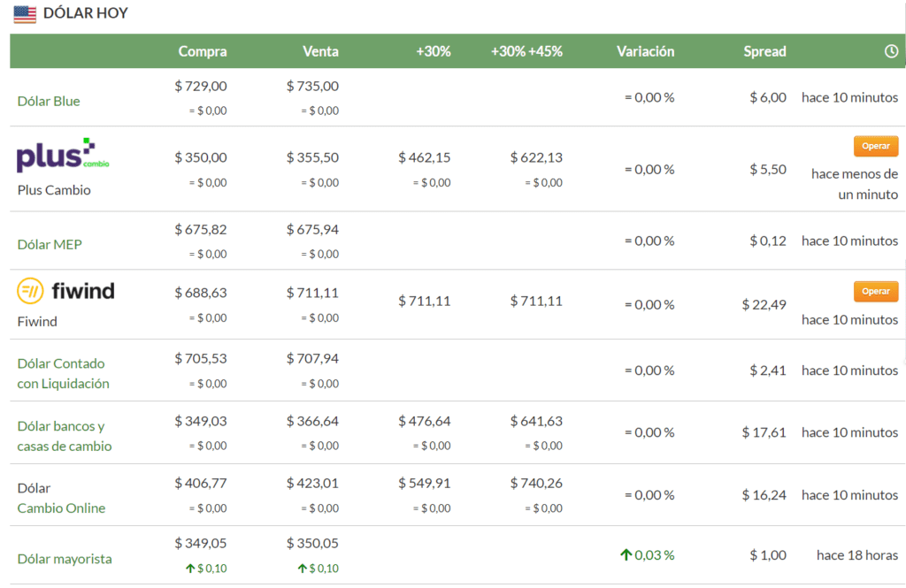Open the Dólar mayorista link
906x588 pixels.
[65, 559]
